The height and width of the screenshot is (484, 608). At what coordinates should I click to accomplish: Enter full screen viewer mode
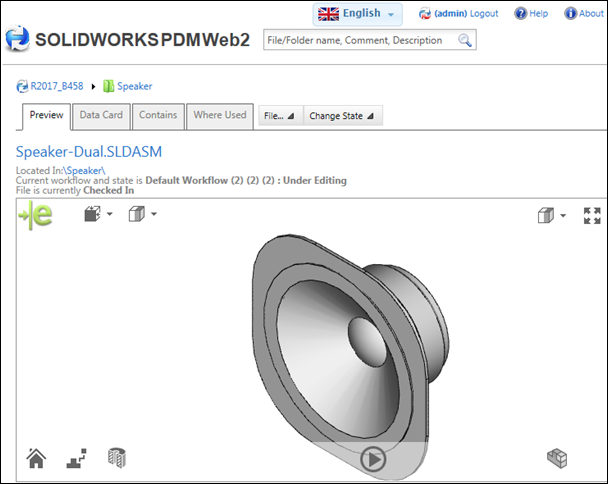tap(592, 215)
